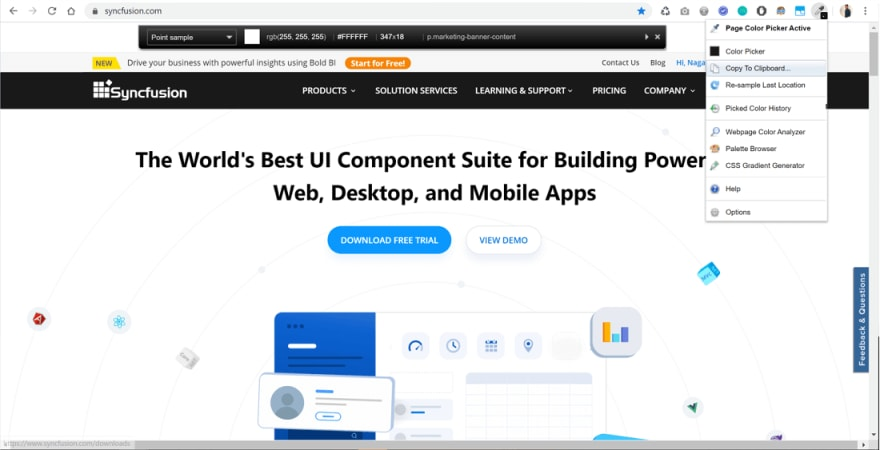880x450 pixels.
Task: Open the black ring extension icon
Action: coord(761,11)
